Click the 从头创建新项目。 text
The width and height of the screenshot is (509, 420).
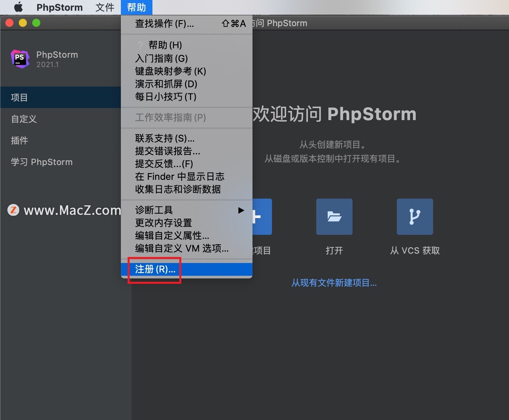(x=333, y=145)
